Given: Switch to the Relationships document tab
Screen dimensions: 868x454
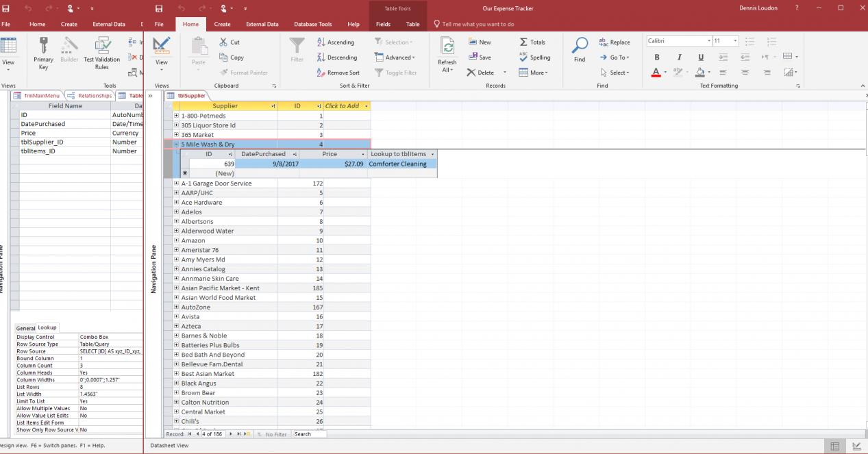Looking at the screenshot, I should pos(90,96).
